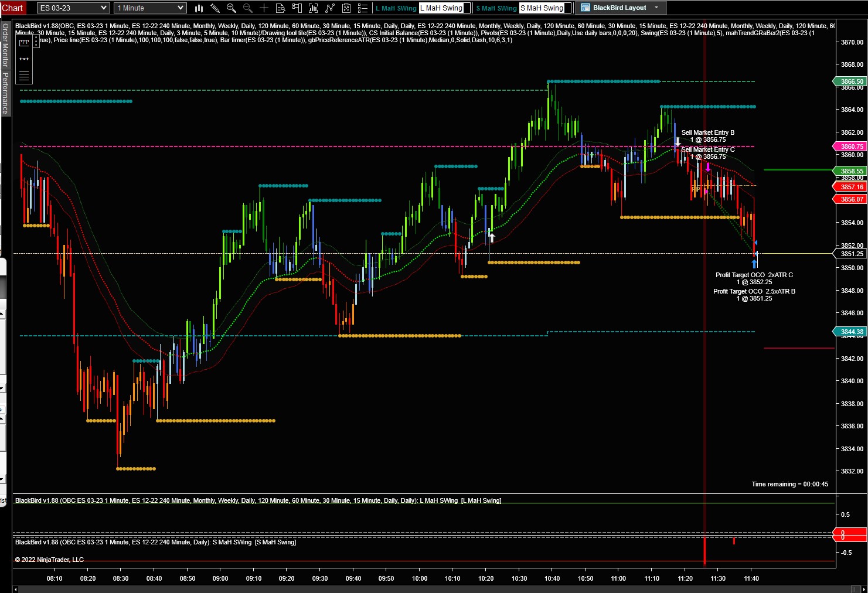Click the 10:00 time axis label

click(x=420, y=578)
